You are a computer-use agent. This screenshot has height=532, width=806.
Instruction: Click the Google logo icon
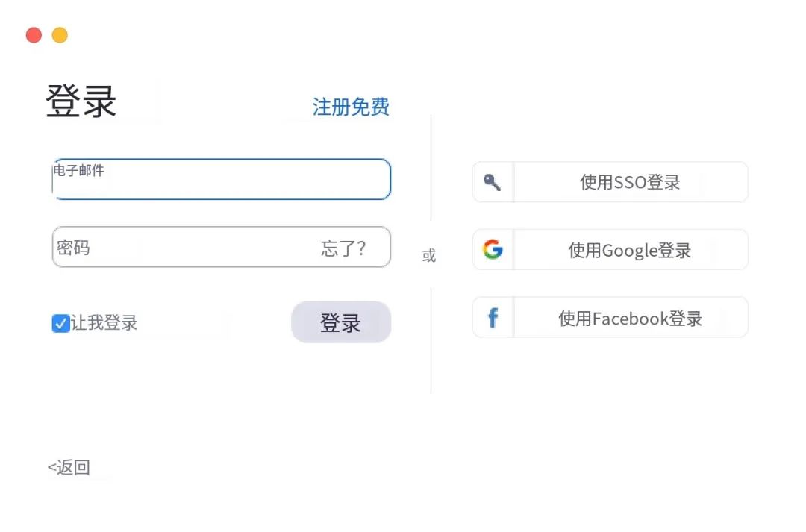[x=493, y=249]
